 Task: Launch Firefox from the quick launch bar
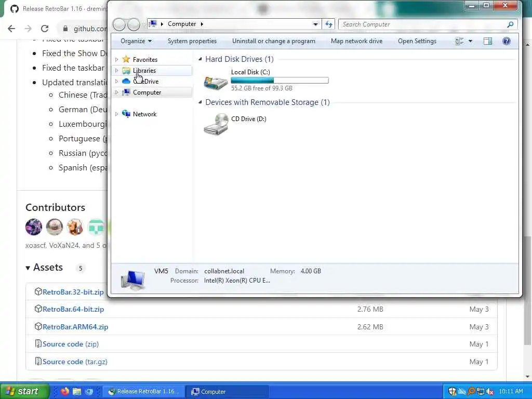point(65,391)
